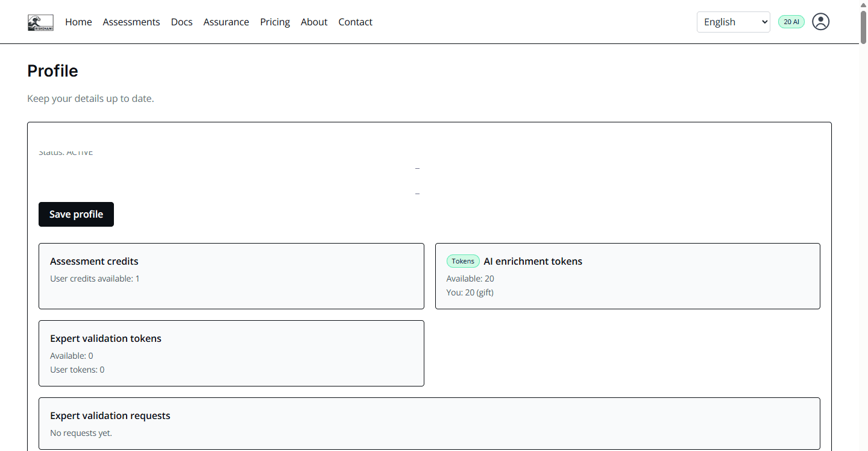Click Expert validation requests heading
The height and width of the screenshot is (451, 868).
tap(110, 415)
